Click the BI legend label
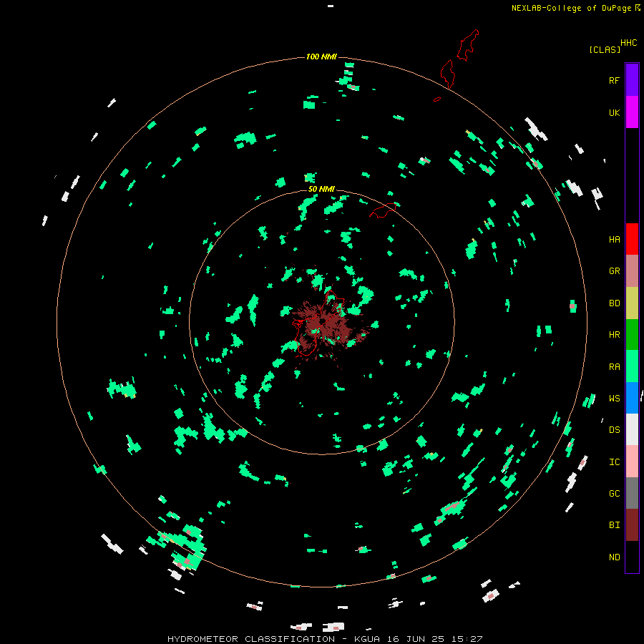The width and height of the screenshot is (644, 644). point(614,525)
